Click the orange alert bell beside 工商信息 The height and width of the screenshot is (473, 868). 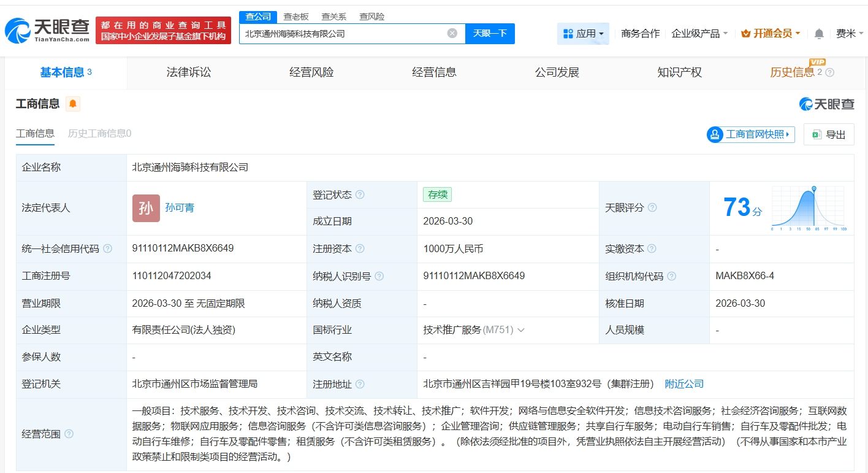tap(73, 104)
